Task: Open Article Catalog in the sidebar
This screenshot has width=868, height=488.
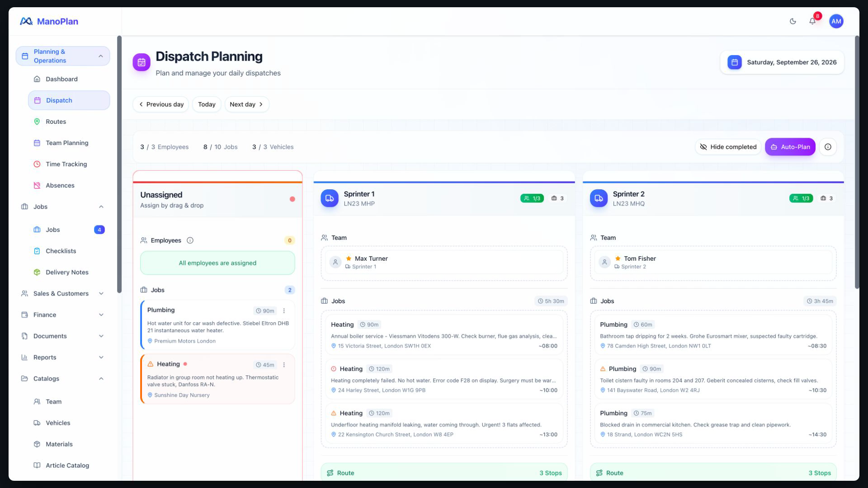Action: tap(69, 465)
